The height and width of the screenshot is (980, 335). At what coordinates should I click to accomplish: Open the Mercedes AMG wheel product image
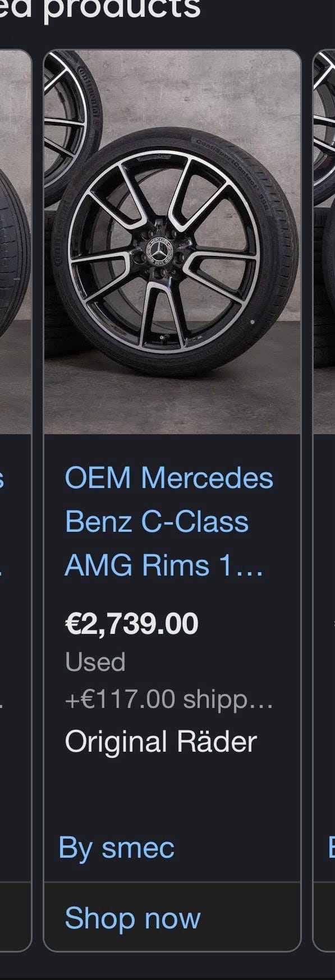click(x=172, y=242)
